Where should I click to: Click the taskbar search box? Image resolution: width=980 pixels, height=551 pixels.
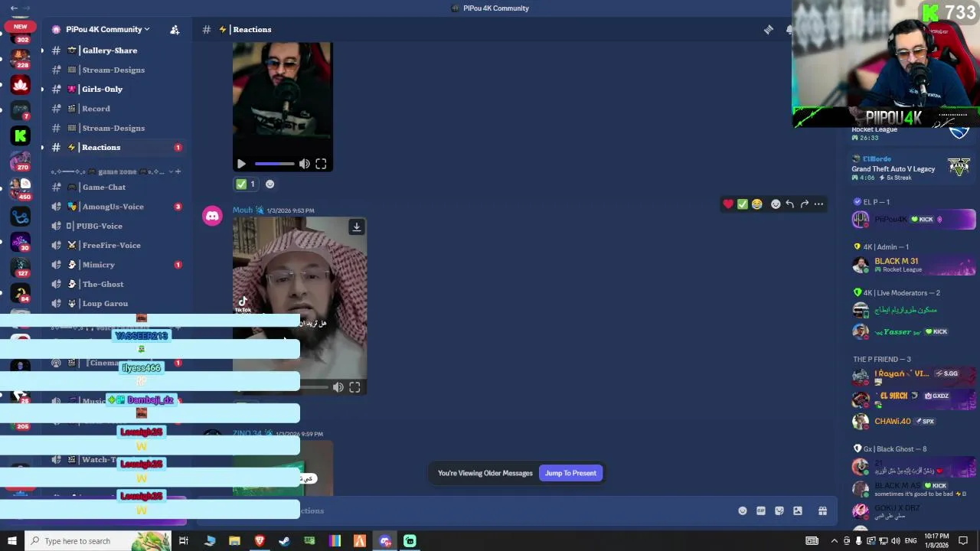(x=97, y=541)
